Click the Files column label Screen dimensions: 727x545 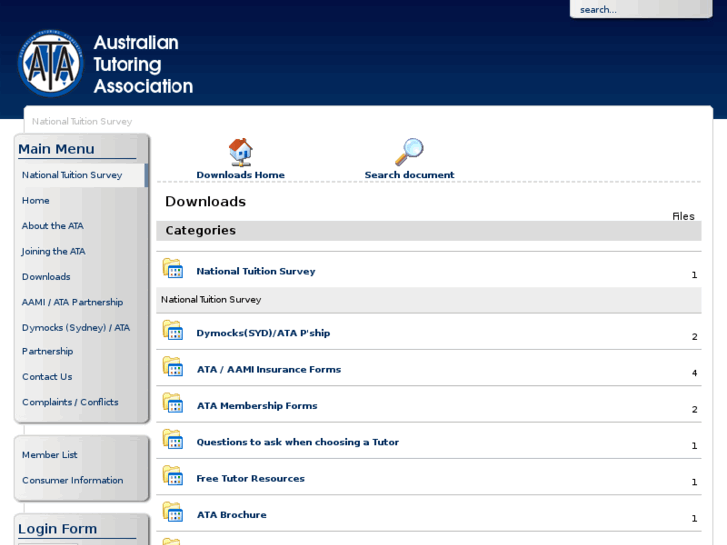[x=683, y=216]
